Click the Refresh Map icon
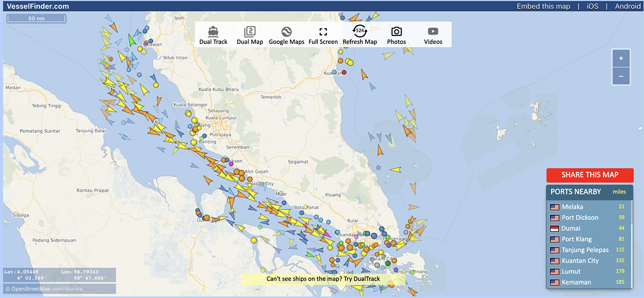This screenshot has height=298, width=644. pos(359,31)
